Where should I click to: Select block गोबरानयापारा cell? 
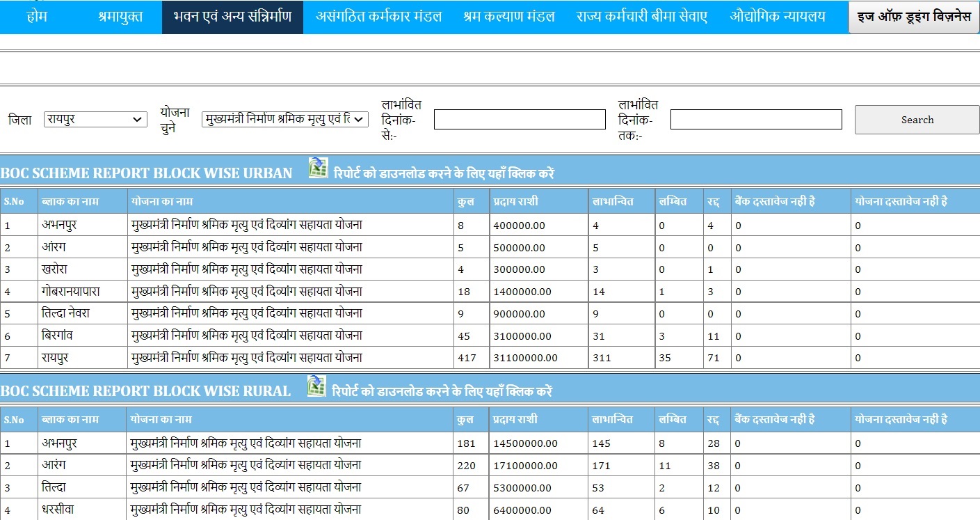click(83, 292)
